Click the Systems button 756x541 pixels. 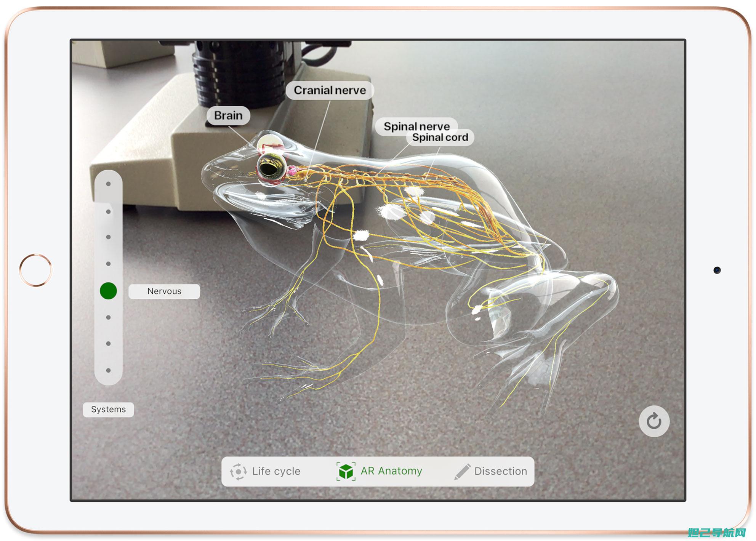(x=108, y=410)
